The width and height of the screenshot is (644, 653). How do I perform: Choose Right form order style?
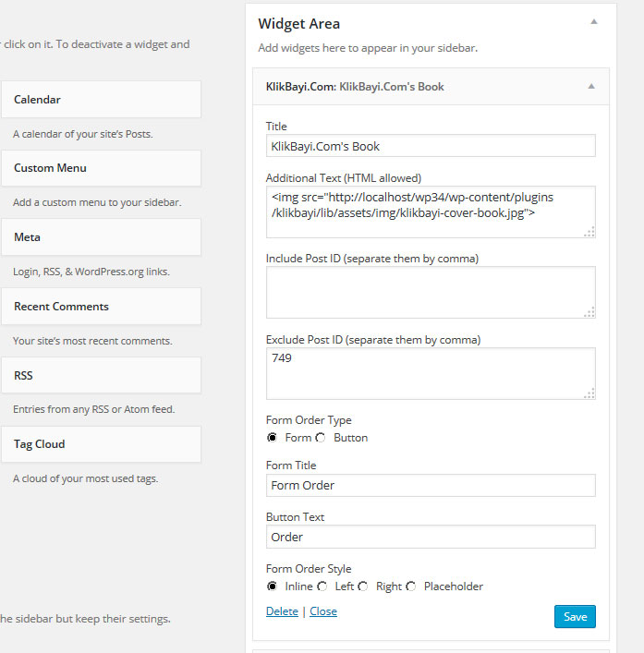[363, 586]
